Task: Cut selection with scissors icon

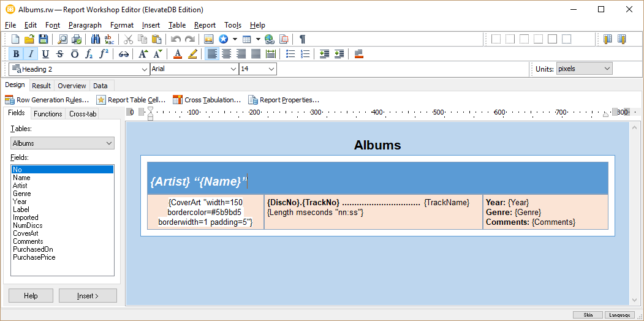Action: pos(129,39)
